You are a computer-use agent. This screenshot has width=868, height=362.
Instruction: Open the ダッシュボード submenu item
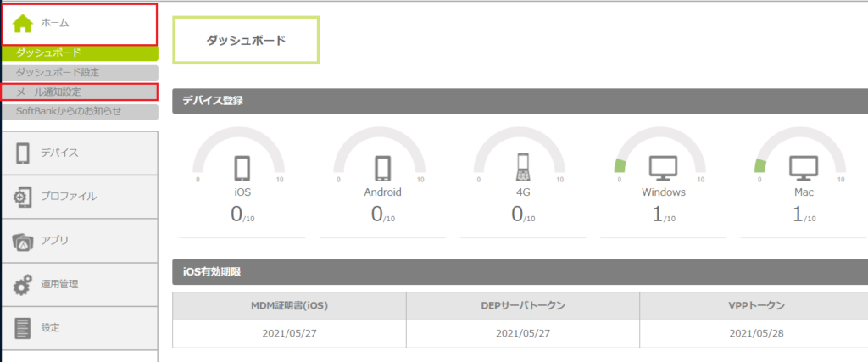tap(48, 53)
